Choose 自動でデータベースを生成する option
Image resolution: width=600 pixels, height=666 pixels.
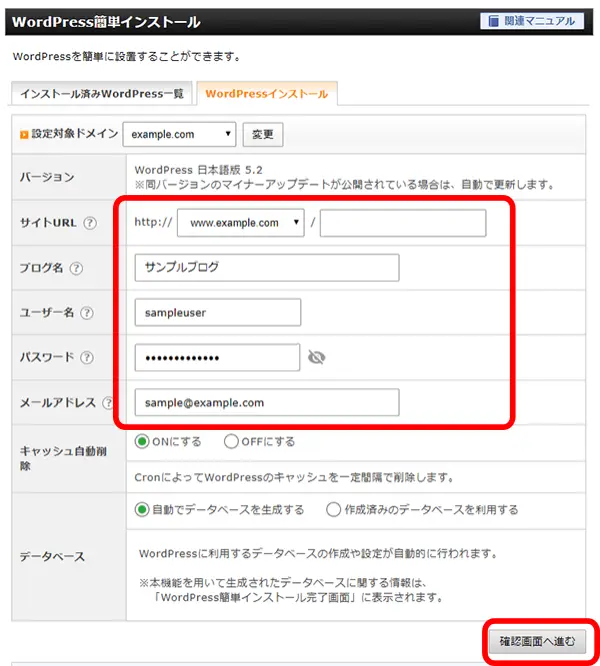coord(142,509)
